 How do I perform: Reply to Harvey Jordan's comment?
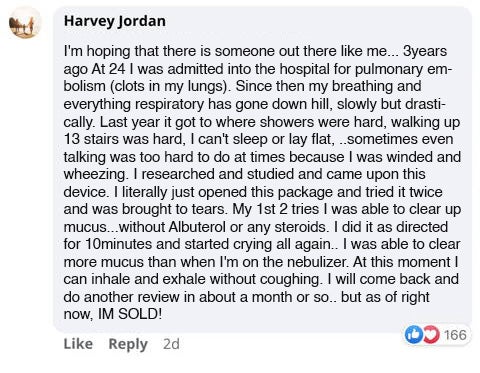128,344
